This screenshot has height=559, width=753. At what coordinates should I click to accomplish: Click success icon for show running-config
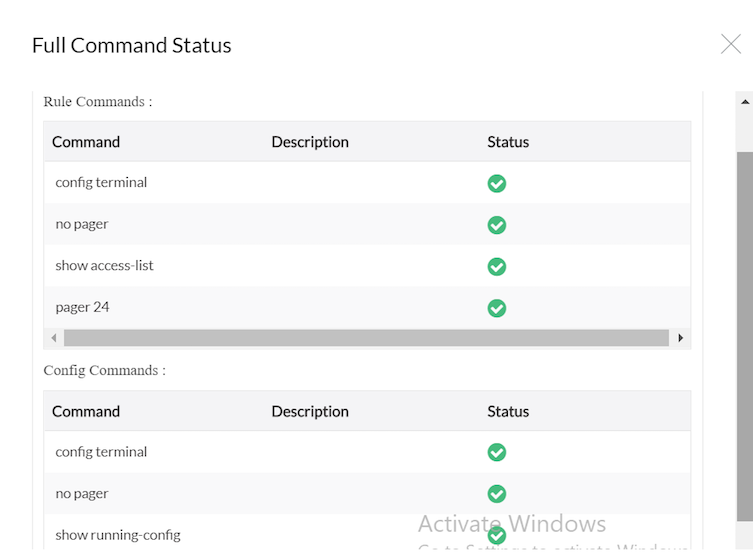(x=496, y=535)
